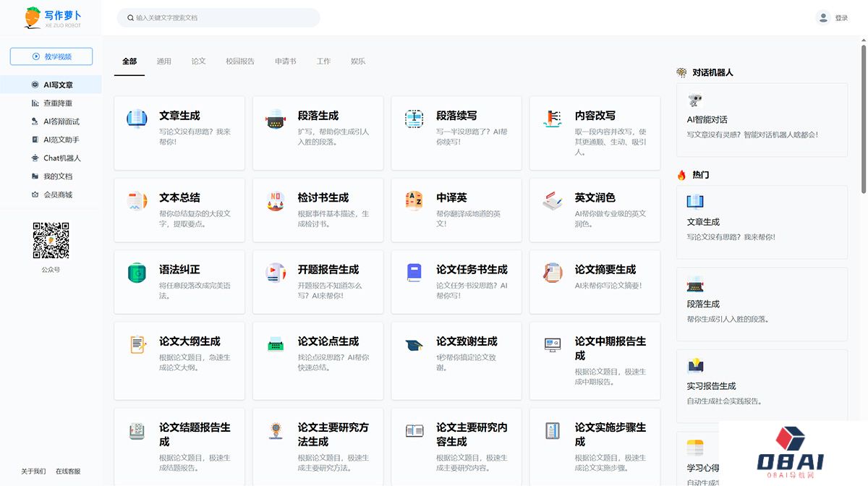Click the 语法纠正 card title
The width and height of the screenshot is (868, 486).
click(x=179, y=269)
